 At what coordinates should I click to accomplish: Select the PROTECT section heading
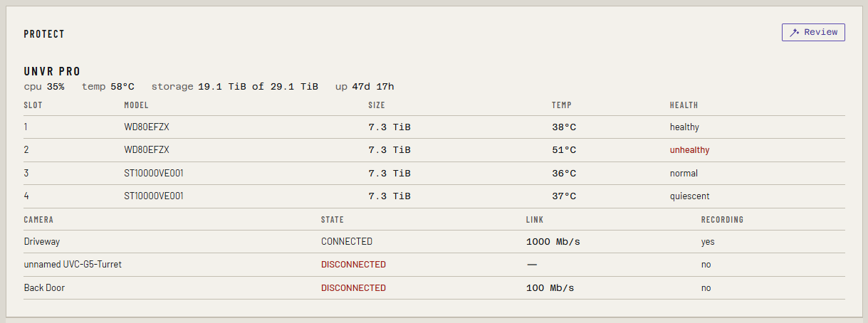click(44, 34)
